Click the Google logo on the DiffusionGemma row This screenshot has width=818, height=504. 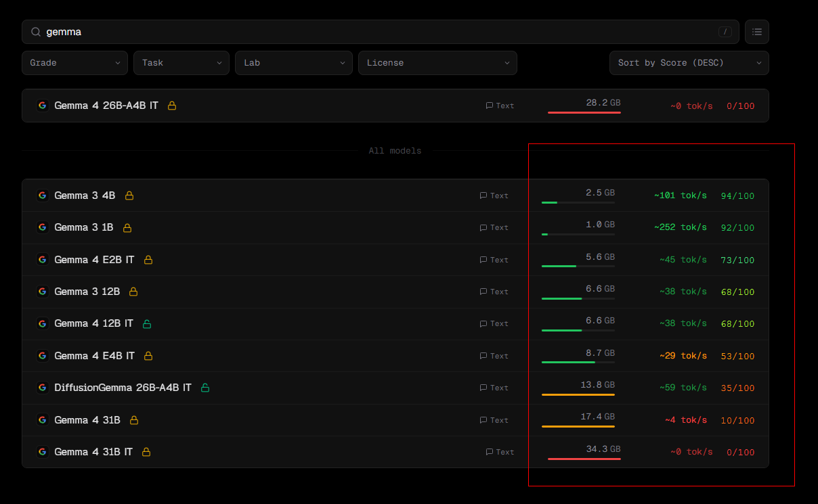pyautogui.click(x=43, y=388)
